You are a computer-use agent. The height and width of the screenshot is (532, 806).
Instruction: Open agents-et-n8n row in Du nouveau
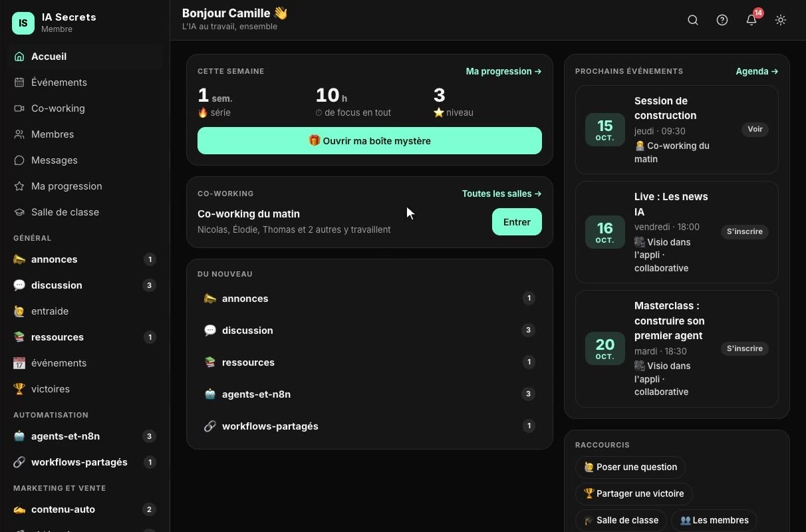click(x=370, y=394)
